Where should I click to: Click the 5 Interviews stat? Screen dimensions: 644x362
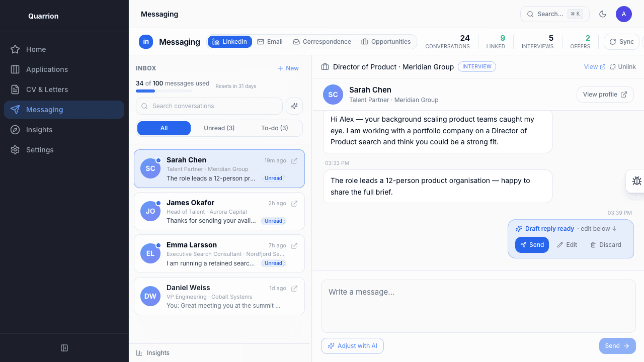pyautogui.click(x=537, y=42)
